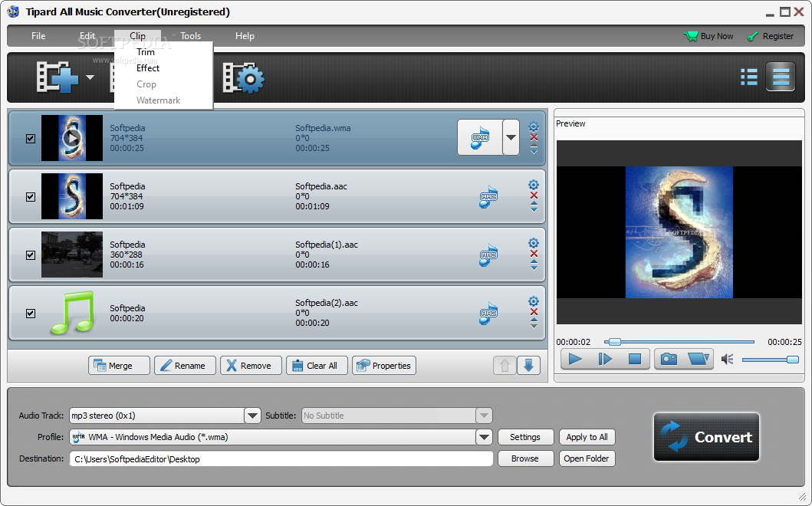Open file Properties button

coord(383,366)
